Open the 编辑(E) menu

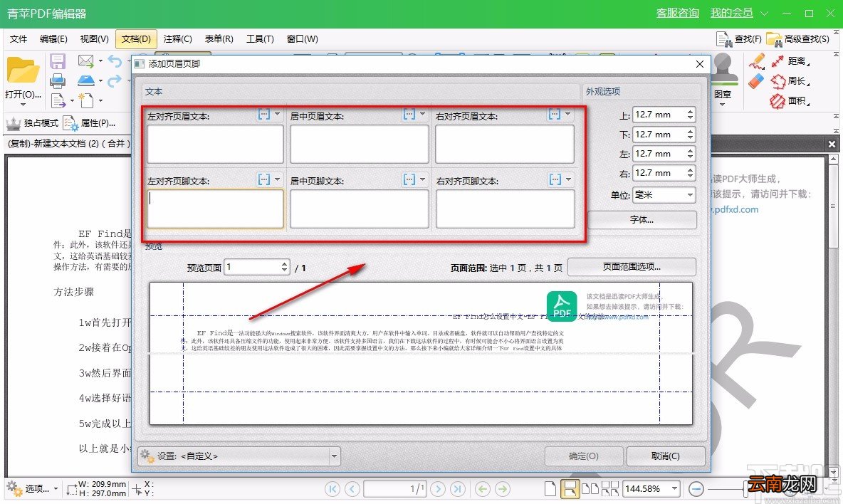tap(53, 38)
